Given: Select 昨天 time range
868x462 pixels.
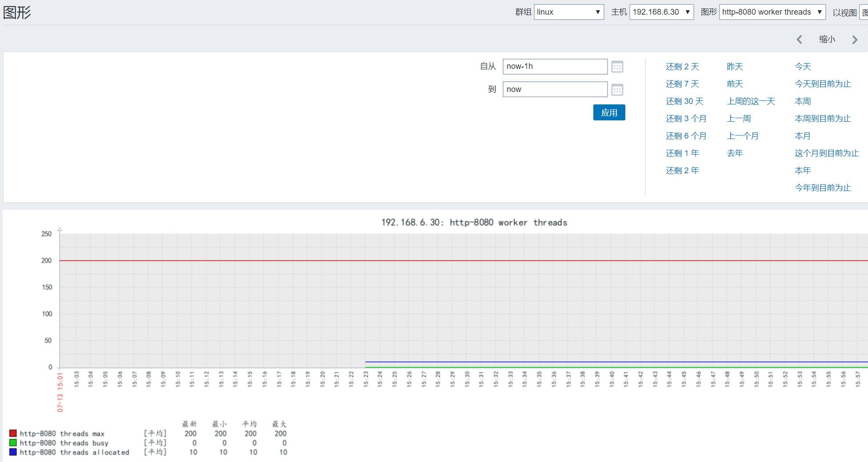Looking at the screenshot, I should (735, 67).
